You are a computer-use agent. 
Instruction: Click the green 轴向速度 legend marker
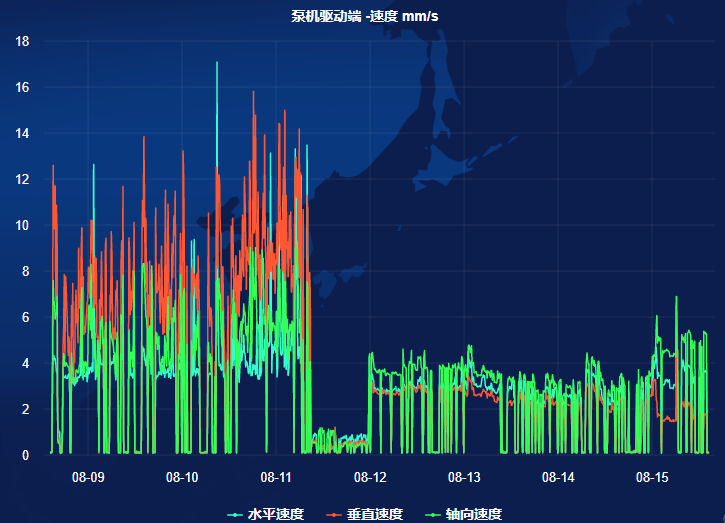pyautogui.click(x=432, y=514)
